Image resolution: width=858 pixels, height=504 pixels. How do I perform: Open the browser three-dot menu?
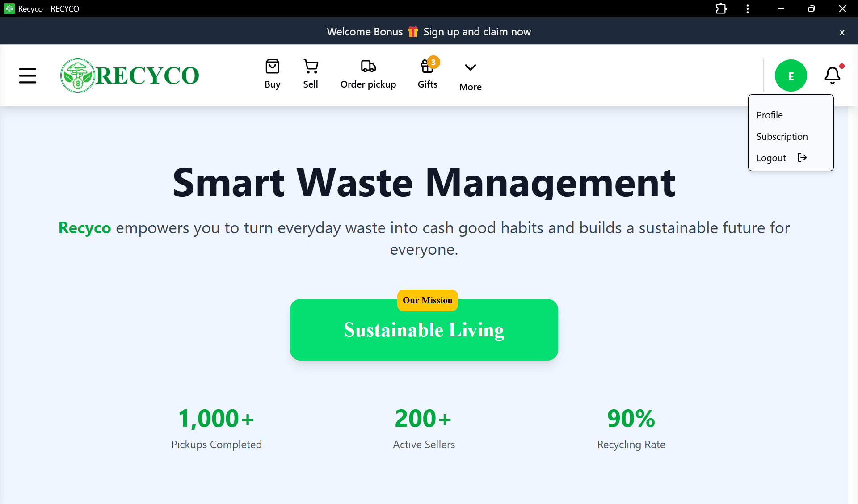(x=747, y=8)
